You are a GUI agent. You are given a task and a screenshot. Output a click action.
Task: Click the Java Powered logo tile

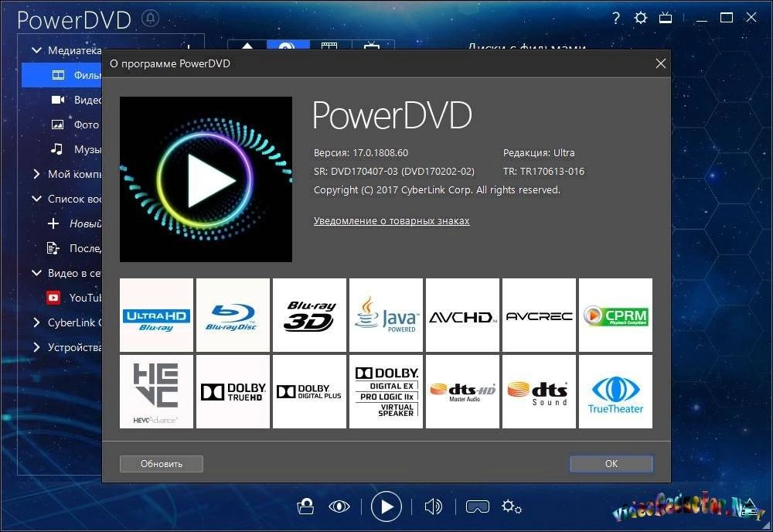tap(386, 315)
